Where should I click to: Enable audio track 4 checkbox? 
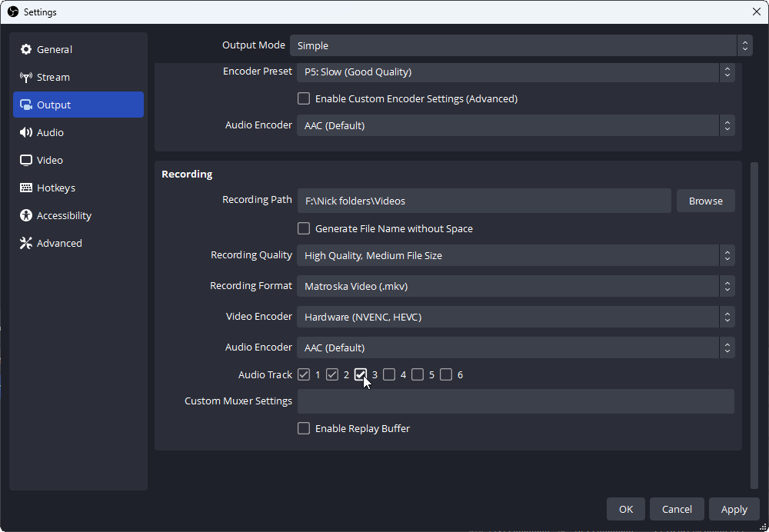click(x=389, y=375)
